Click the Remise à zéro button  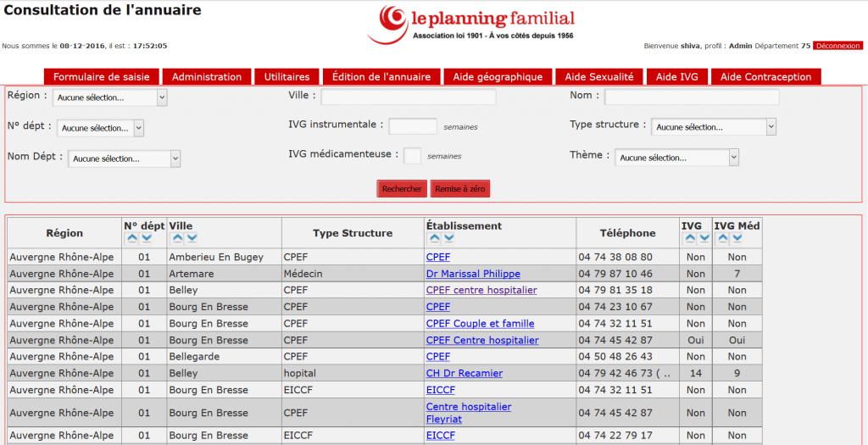460,189
